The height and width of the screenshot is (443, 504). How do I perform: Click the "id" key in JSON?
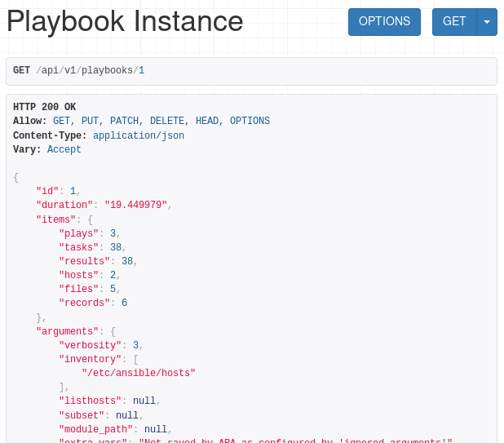coord(46,191)
